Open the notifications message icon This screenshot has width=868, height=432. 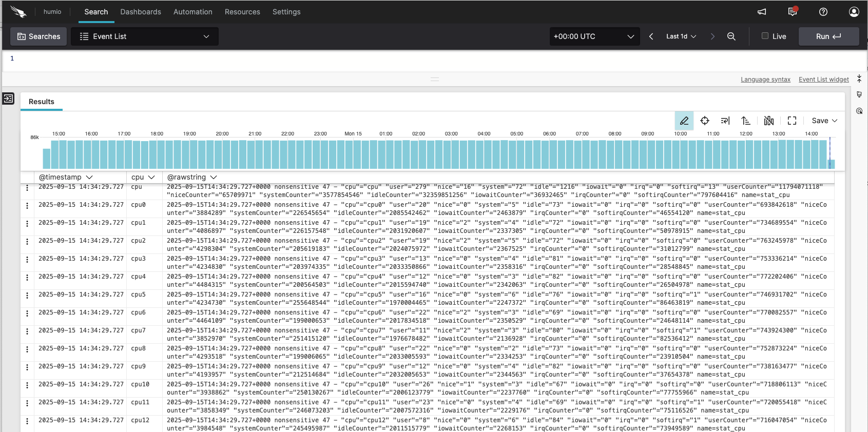tap(793, 12)
